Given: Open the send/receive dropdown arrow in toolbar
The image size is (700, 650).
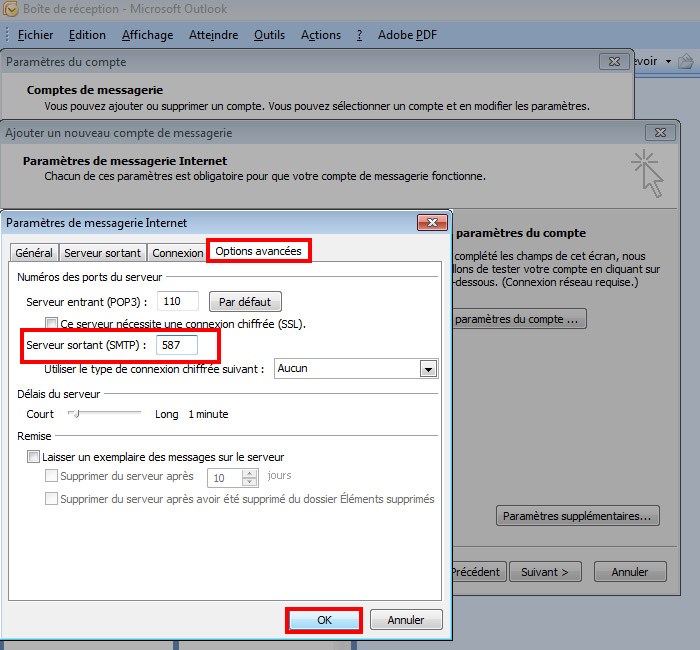Looking at the screenshot, I should (668, 61).
